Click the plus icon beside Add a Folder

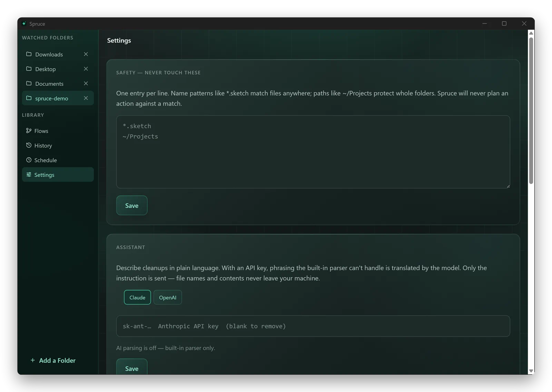33,360
